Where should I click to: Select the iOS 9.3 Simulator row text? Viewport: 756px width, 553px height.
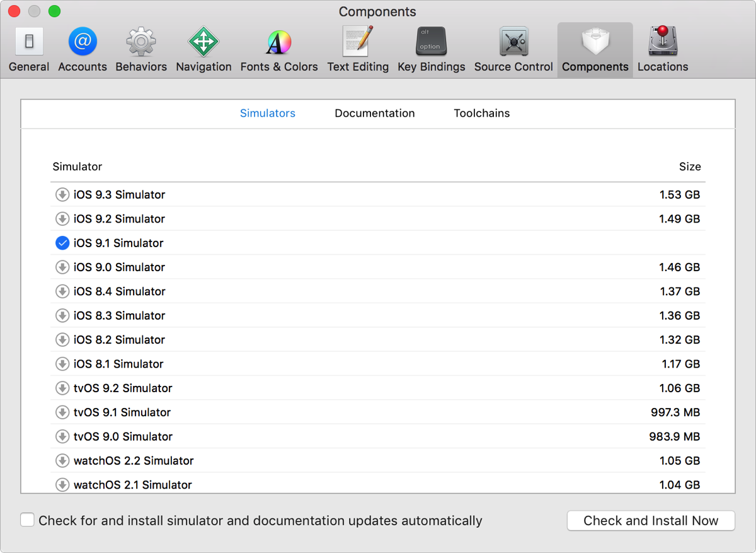pyautogui.click(x=120, y=195)
